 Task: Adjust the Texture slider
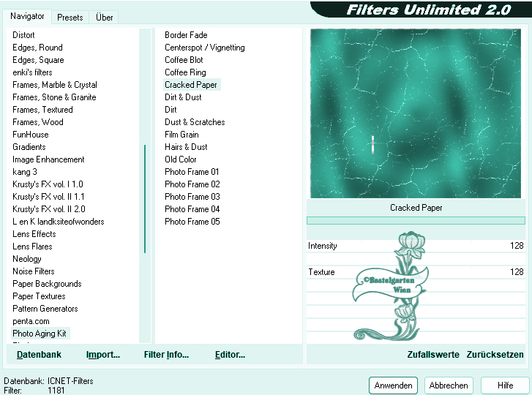[416, 272]
